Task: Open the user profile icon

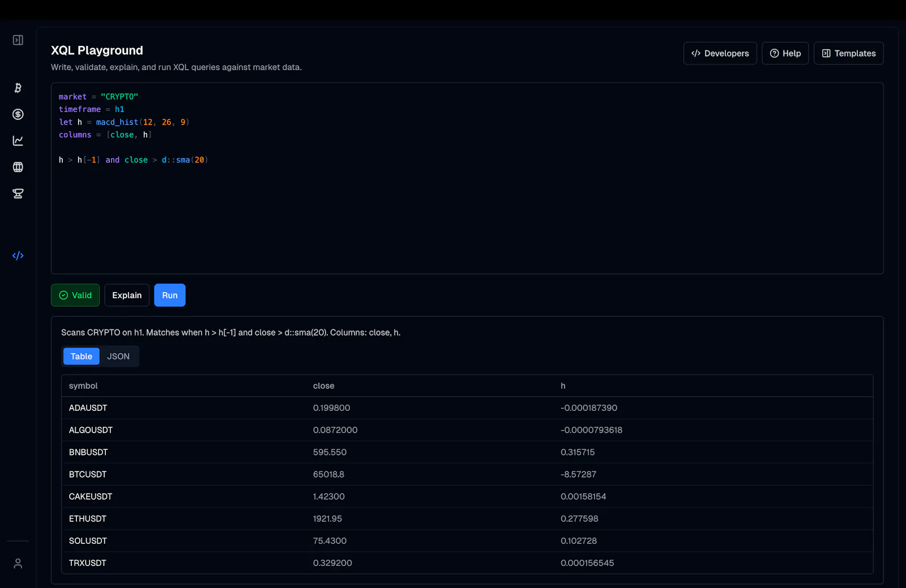Action: [x=18, y=564]
